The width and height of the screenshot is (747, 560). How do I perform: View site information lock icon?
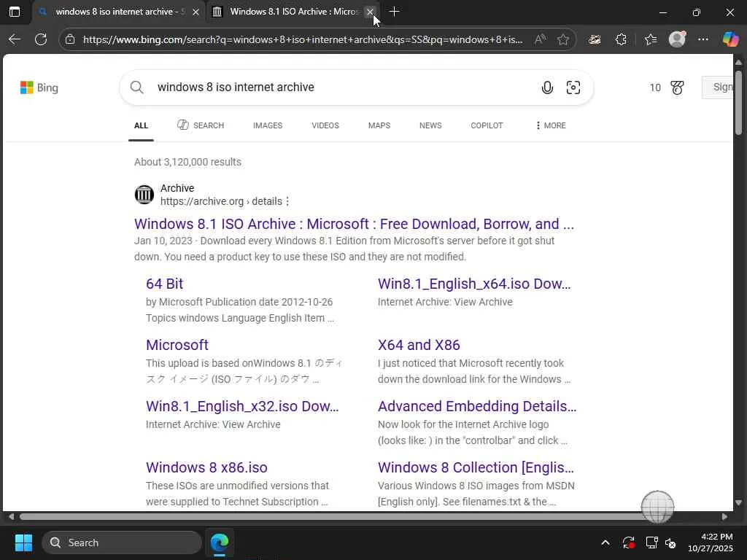[70, 39]
